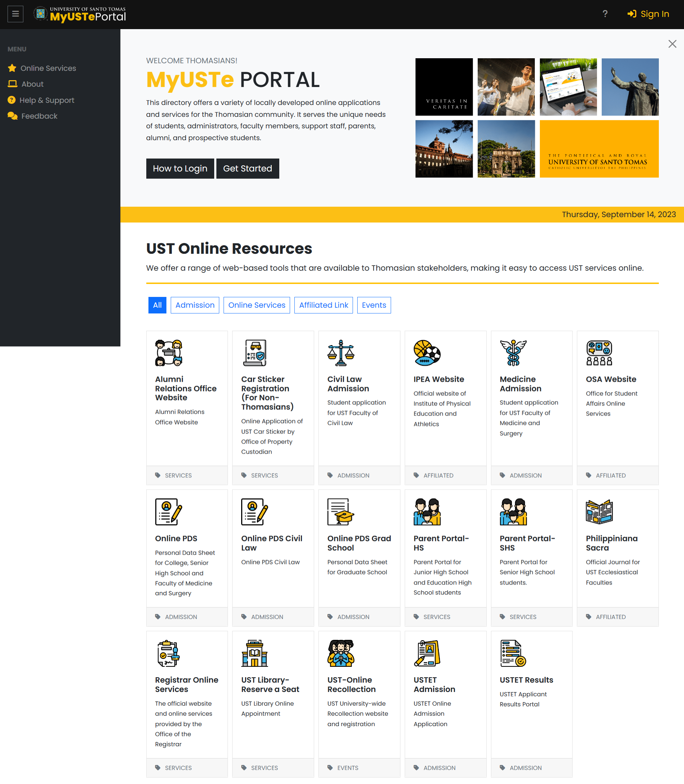
Task: Open the Medicine Admission title link
Action: pos(520,384)
